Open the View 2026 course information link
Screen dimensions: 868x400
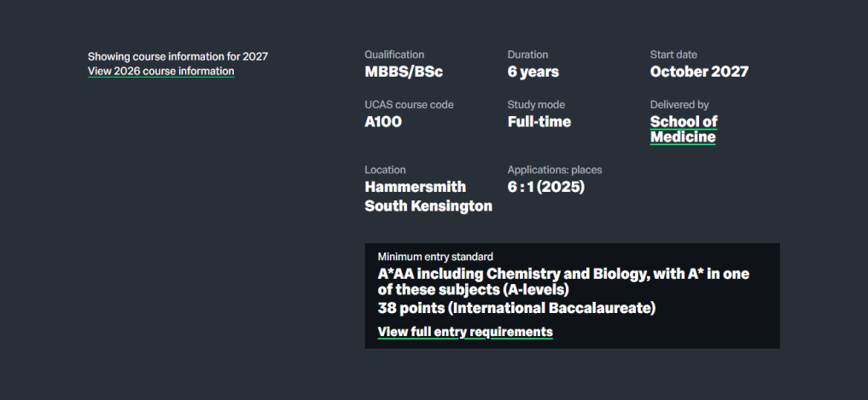pyautogui.click(x=160, y=71)
